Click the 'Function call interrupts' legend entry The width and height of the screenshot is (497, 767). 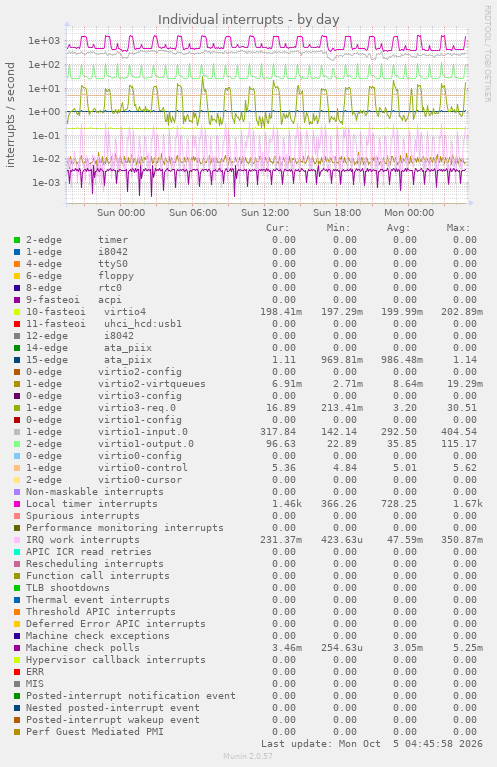(98, 576)
